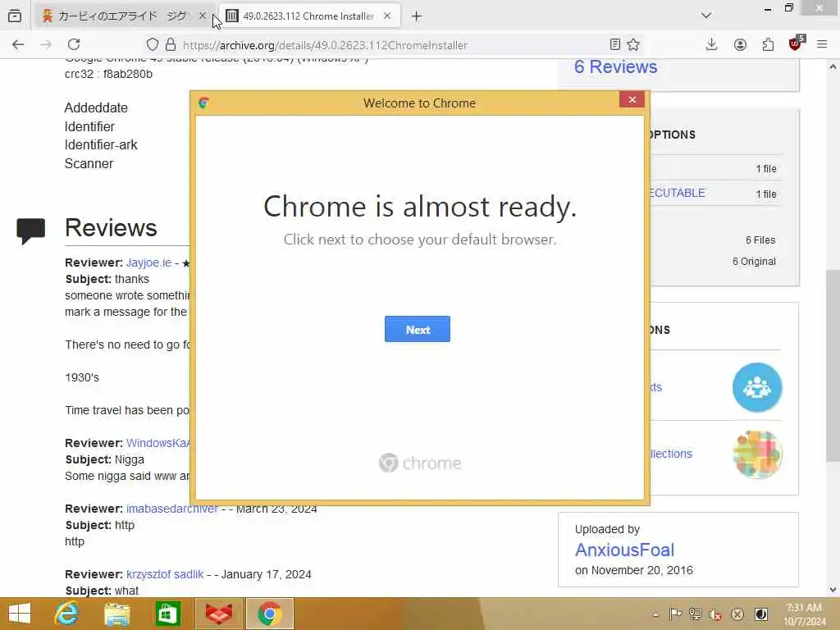This screenshot has height=630, width=840.
Task: Open reviewer Jayjoe.ie profile link
Action: tap(148, 262)
